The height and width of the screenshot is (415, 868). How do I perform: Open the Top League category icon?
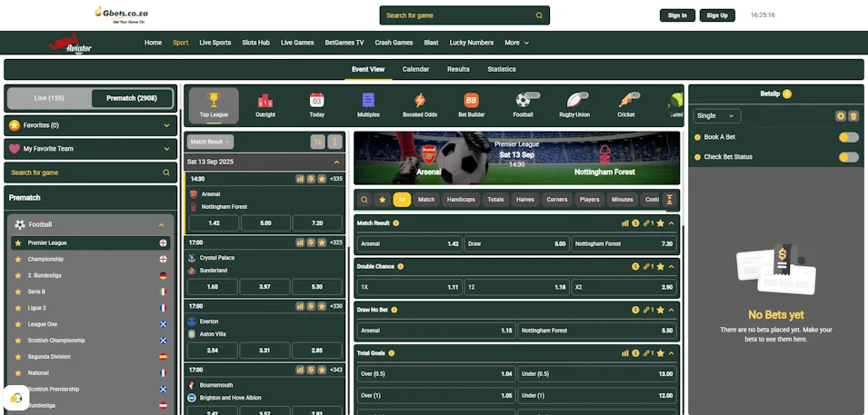(x=214, y=105)
